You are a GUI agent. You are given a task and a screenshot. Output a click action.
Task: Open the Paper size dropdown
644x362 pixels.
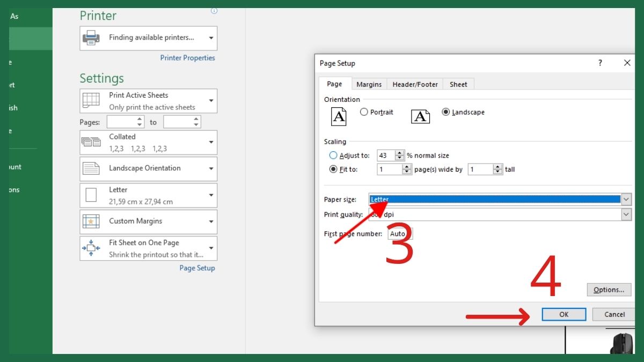click(626, 199)
